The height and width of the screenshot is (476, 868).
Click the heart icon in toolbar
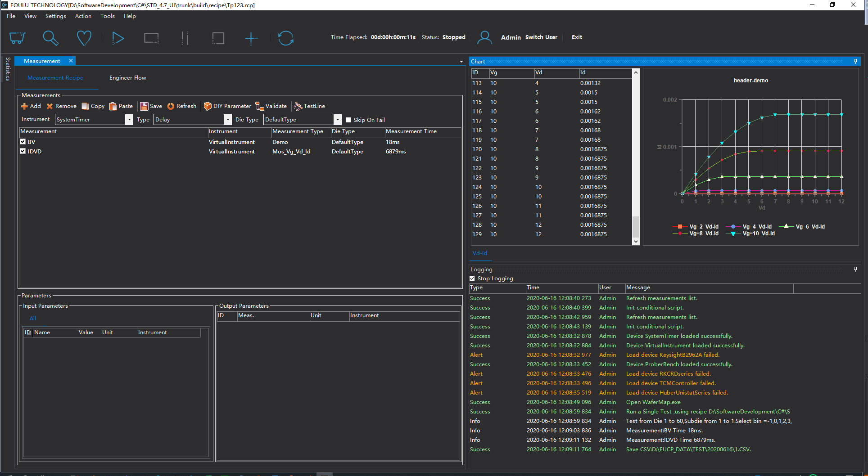[x=84, y=38]
